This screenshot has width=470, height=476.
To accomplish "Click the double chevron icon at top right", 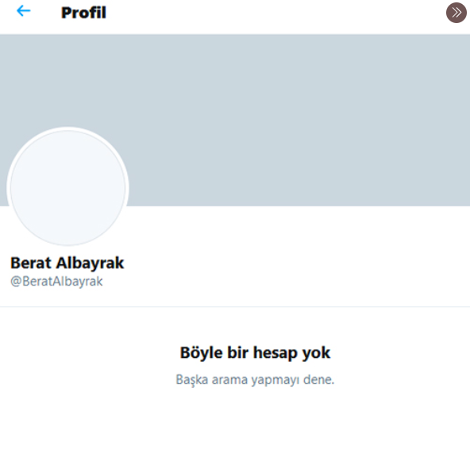I will [456, 13].
